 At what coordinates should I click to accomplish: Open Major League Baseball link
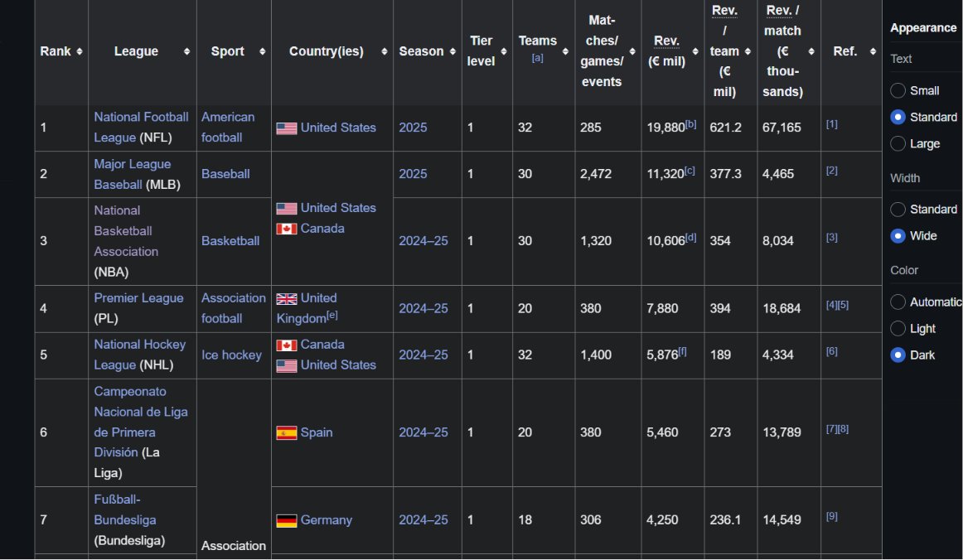click(132, 175)
